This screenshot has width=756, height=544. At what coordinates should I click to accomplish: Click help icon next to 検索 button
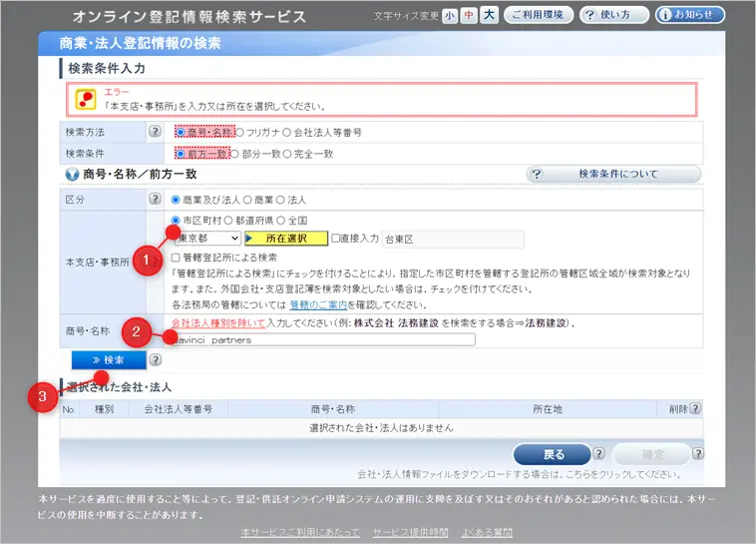pos(156,359)
